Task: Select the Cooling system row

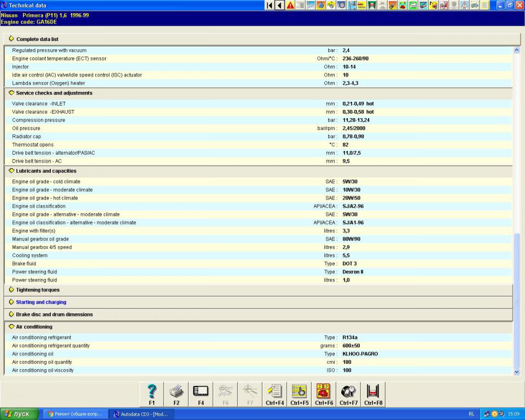Action: point(259,255)
